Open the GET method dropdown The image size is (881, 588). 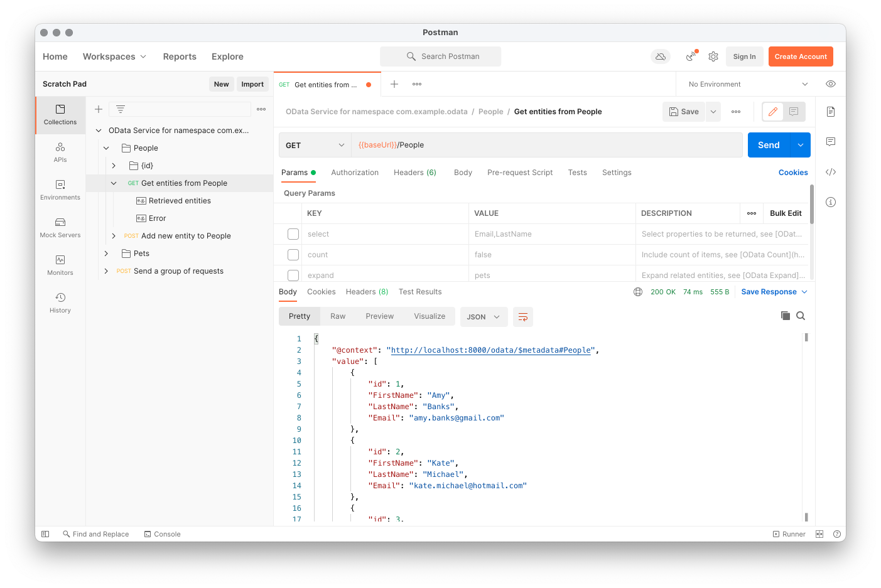tap(315, 145)
